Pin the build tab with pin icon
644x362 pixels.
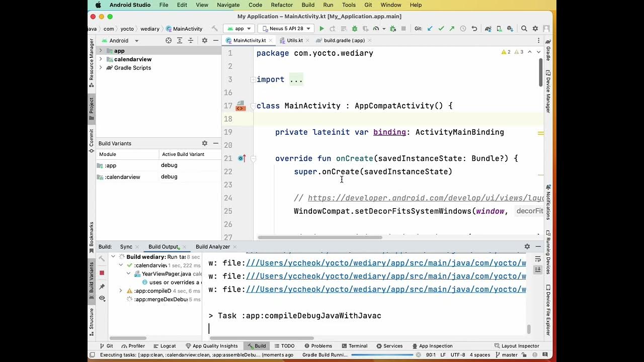coord(102,287)
